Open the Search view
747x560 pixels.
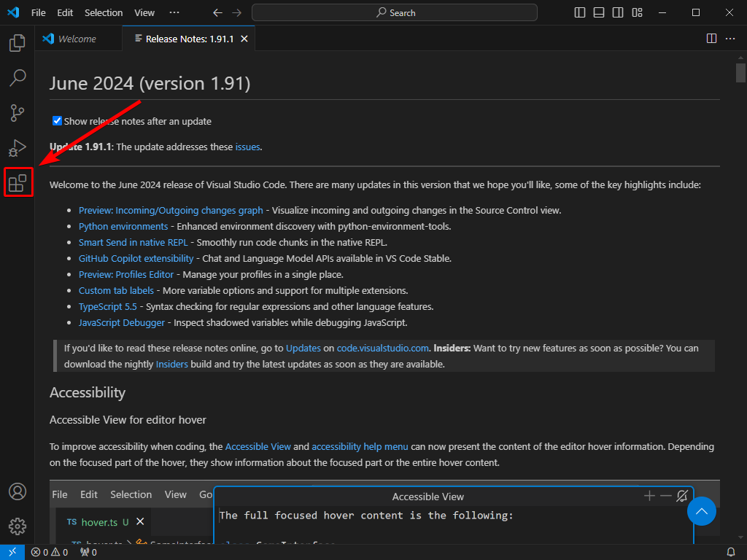pos(18,77)
